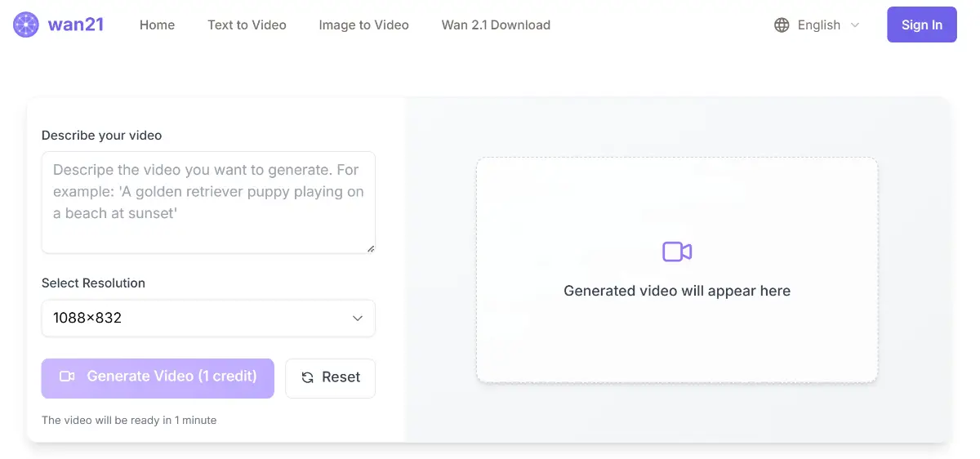
Task: Click the wan21 logo icon
Action: click(x=26, y=25)
